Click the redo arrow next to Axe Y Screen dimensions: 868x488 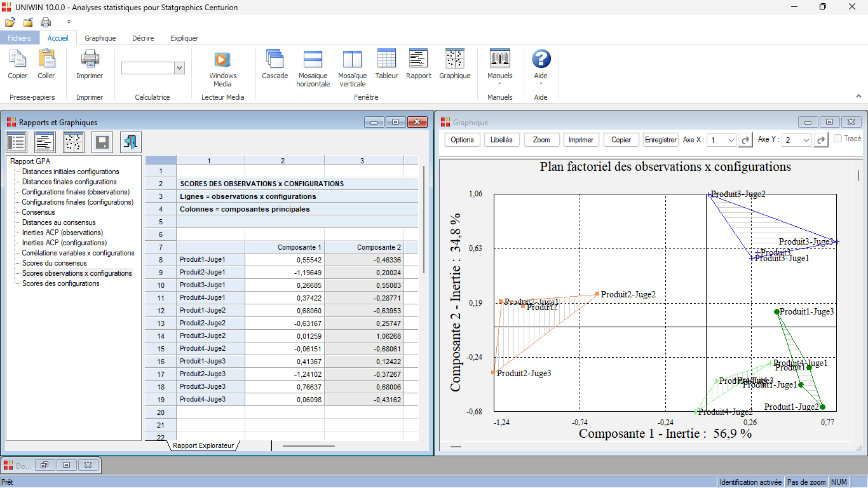tap(822, 140)
